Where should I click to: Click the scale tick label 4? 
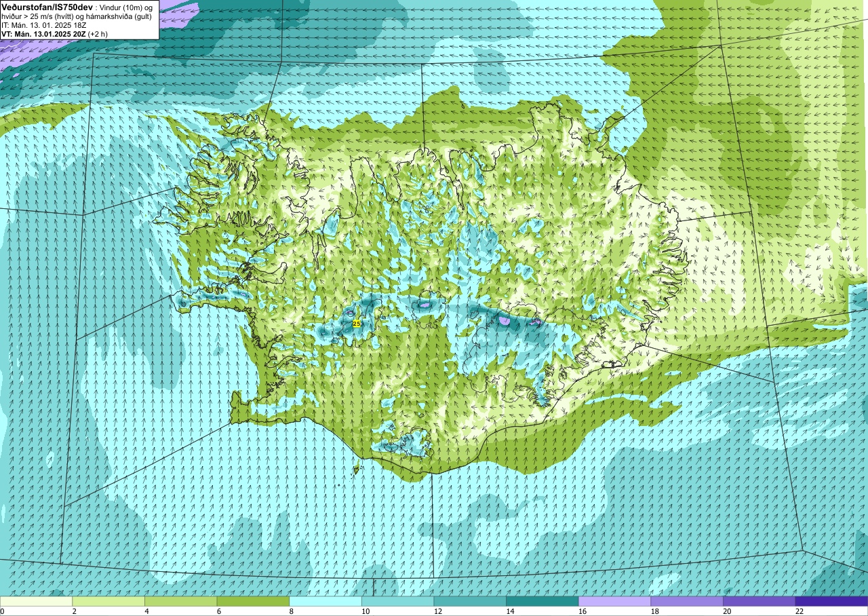[x=146, y=611]
